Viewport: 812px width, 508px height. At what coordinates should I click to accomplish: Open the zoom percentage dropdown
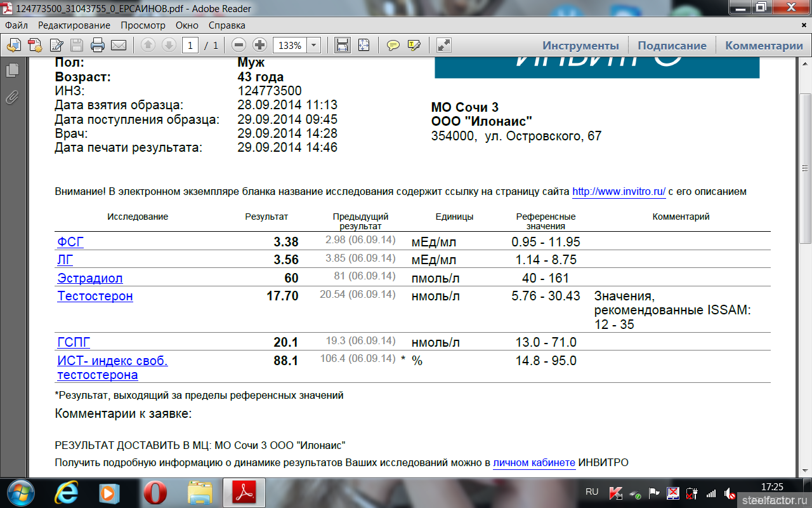313,45
